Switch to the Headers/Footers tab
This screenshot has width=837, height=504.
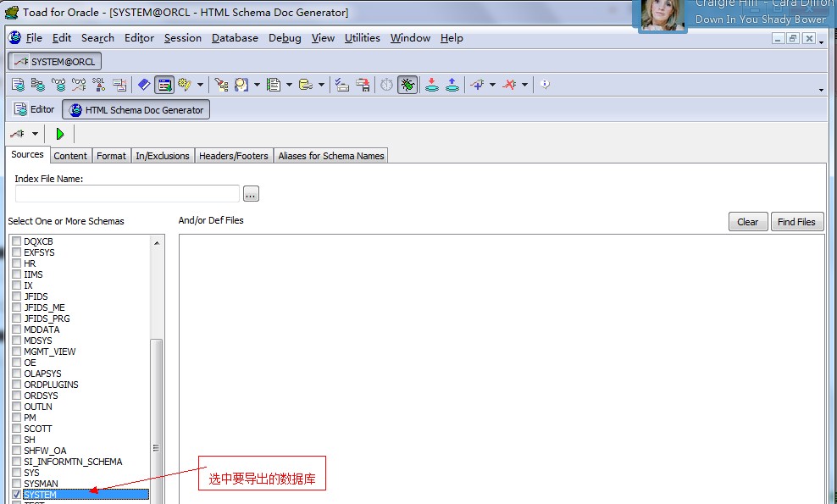pyautogui.click(x=233, y=155)
